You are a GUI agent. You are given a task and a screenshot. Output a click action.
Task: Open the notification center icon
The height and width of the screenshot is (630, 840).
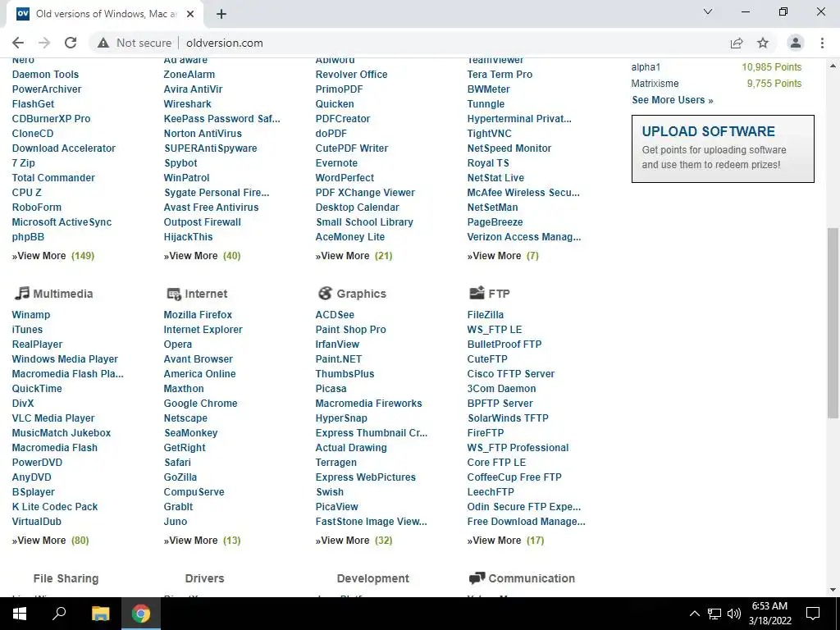point(813,614)
